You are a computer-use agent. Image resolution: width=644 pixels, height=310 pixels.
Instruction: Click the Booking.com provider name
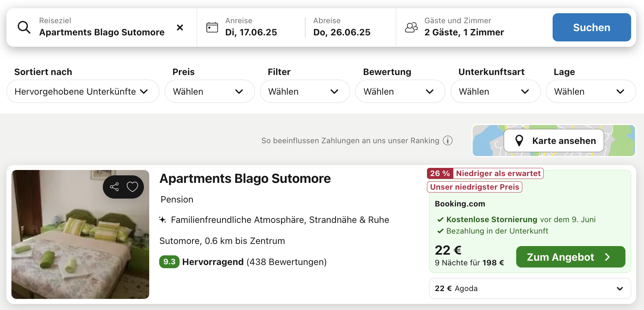point(460,204)
